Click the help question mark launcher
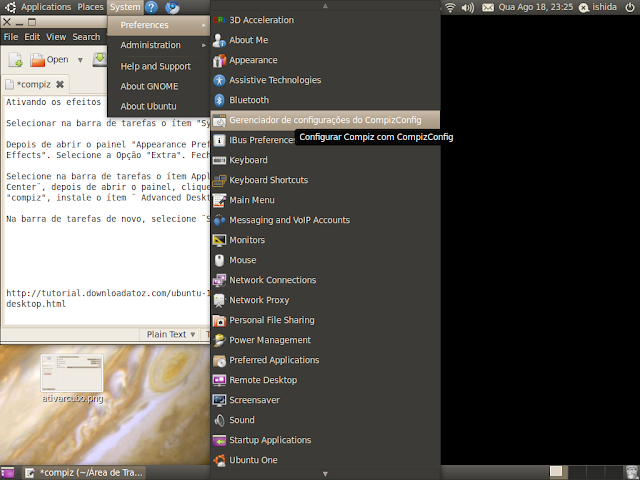 [x=151, y=7]
